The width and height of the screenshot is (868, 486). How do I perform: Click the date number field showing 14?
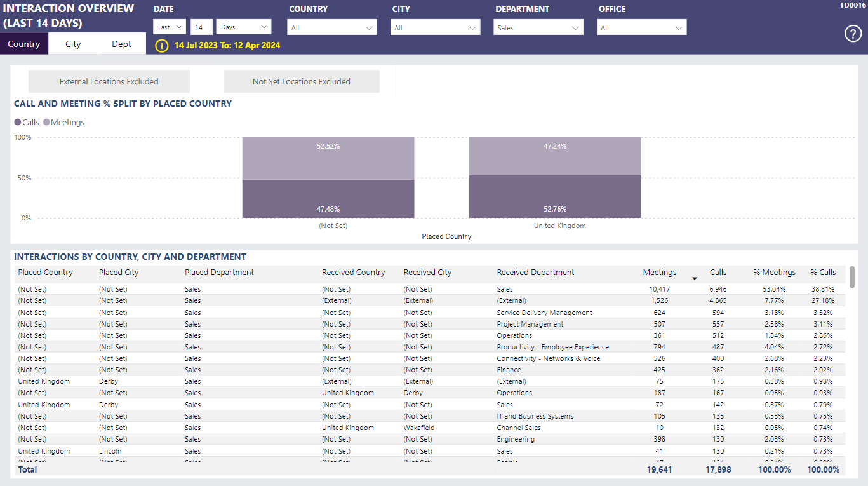coord(201,27)
